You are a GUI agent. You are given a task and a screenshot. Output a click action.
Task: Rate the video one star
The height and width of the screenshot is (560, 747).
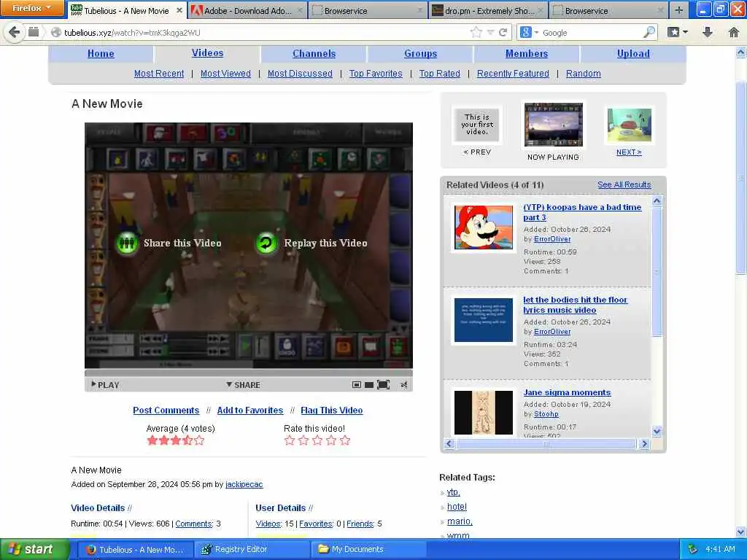[289, 440]
